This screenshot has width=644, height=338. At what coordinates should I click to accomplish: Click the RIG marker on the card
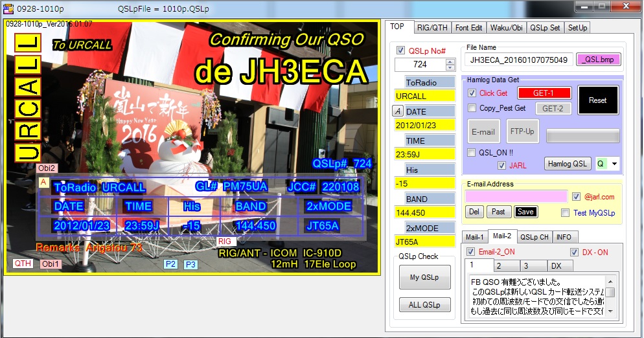(x=225, y=241)
